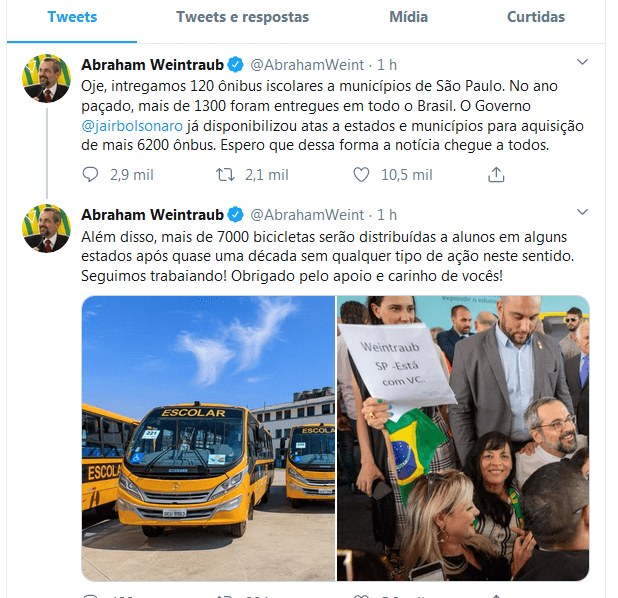Switch to the Tweets tab

[72, 17]
